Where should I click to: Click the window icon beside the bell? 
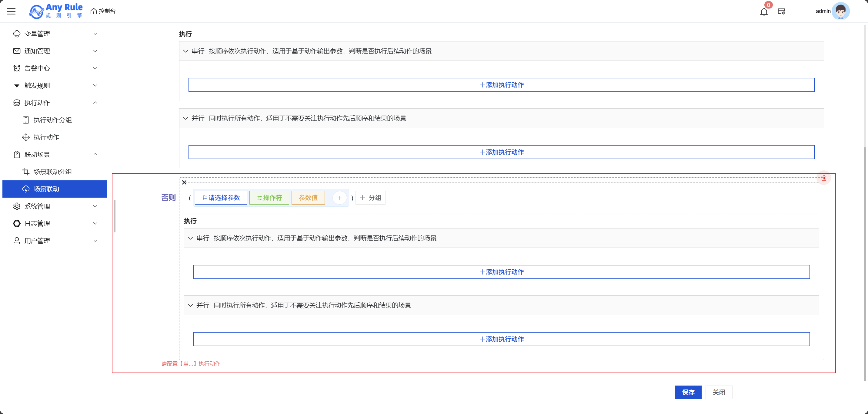781,11
